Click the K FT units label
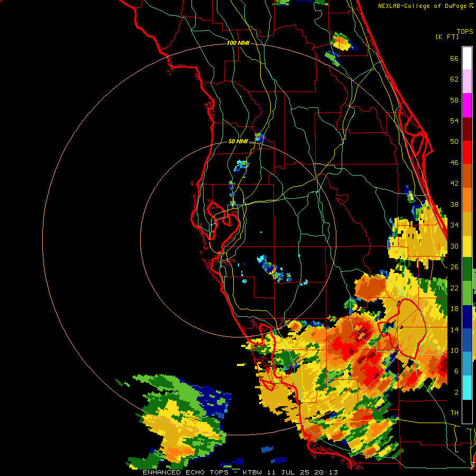Viewport: 476px width, 476px height. (447, 36)
